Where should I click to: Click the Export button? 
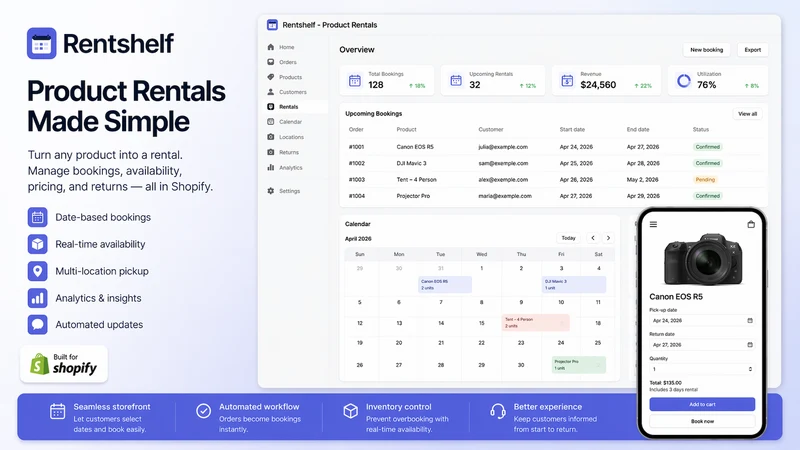pos(753,49)
